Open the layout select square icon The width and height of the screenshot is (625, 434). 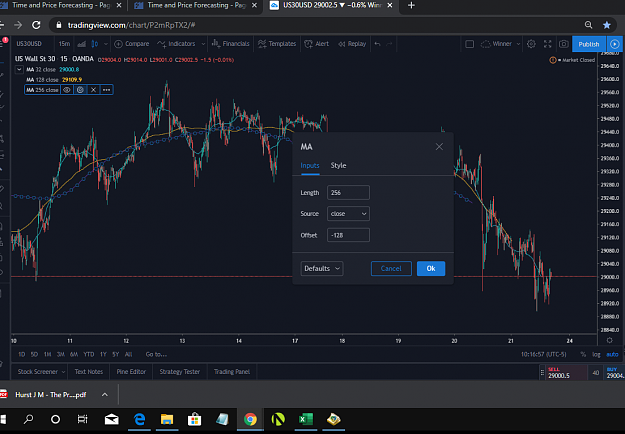click(x=470, y=44)
